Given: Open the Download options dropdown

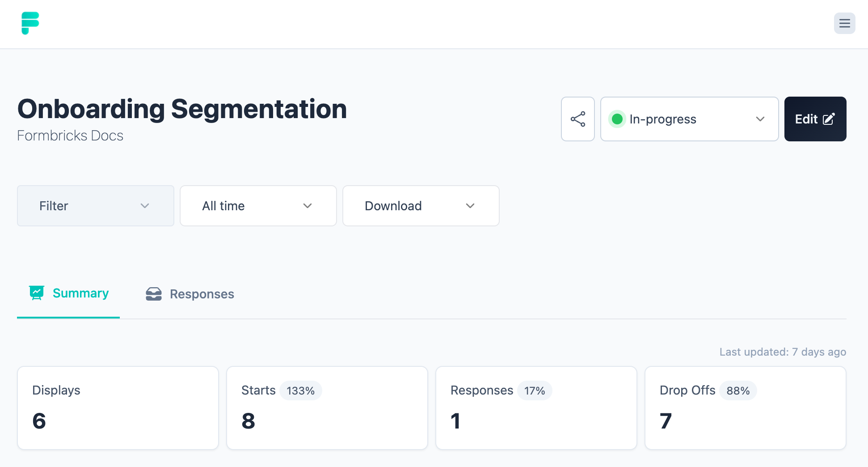Looking at the screenshot, I should pyautogui.click(x=421, y=206).
